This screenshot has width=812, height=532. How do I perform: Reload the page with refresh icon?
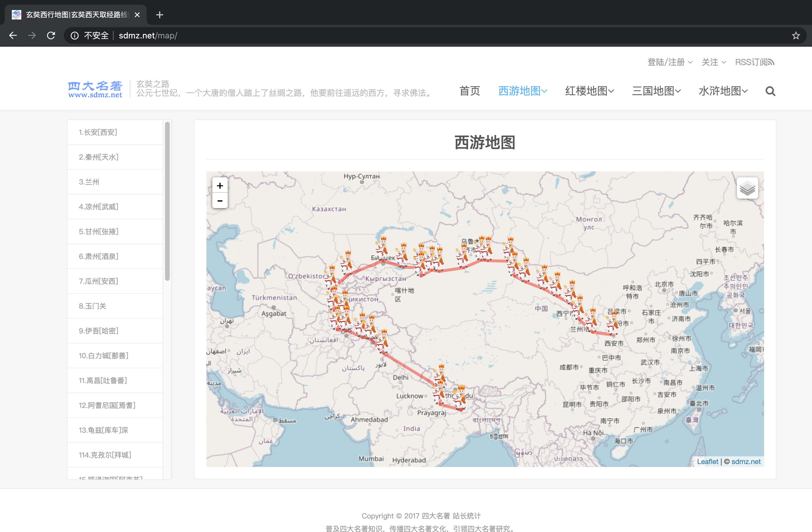coord(51,35)
